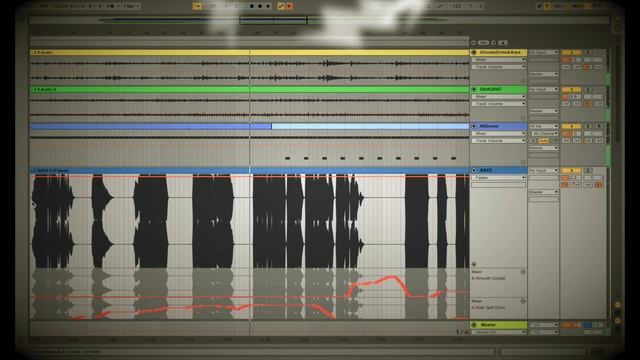The height and width of the screenshot is (360, 640).
Task: Toggle the Mixer section show button
Action: click(x=618, y=320)
